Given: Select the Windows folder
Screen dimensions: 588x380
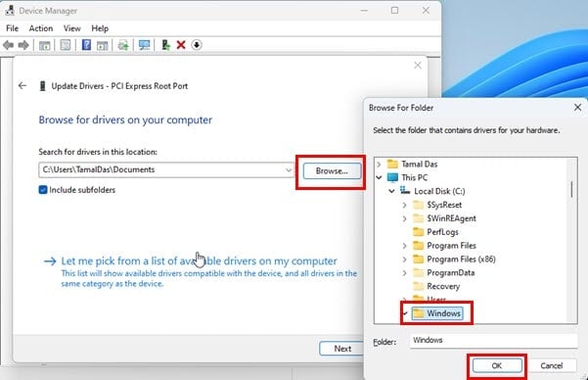Looking at the screenshot, I should pos(443,313).
